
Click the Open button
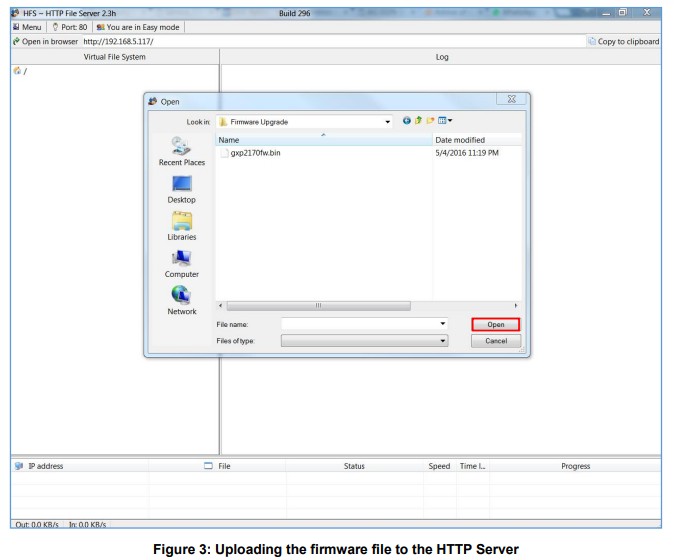(x=495, y=324)
